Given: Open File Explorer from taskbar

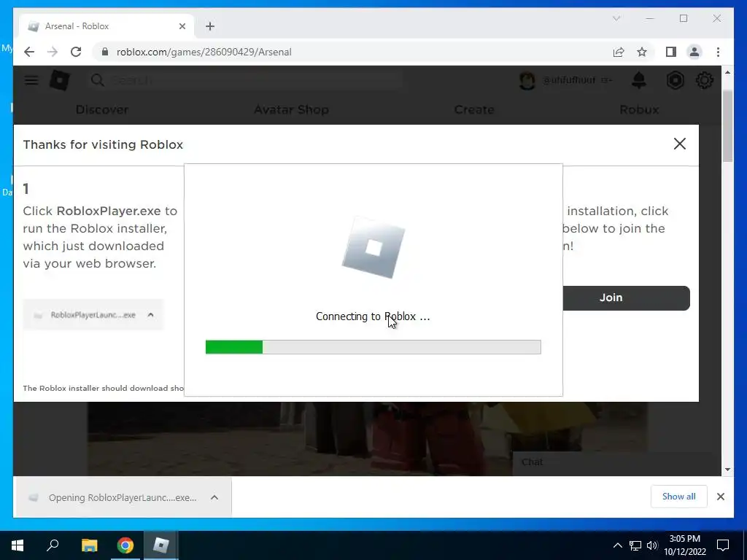Looking at the screenshot, I should [90, 545].
